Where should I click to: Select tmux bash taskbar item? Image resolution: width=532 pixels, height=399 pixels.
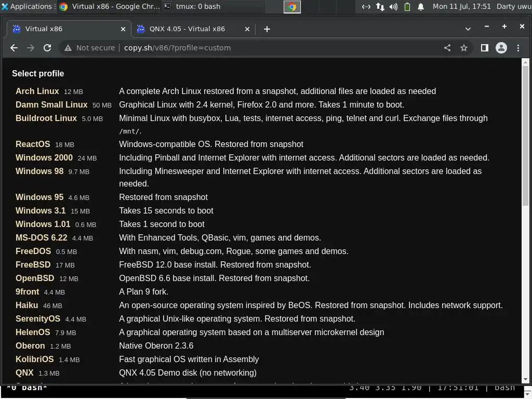(x=213, y=6)
